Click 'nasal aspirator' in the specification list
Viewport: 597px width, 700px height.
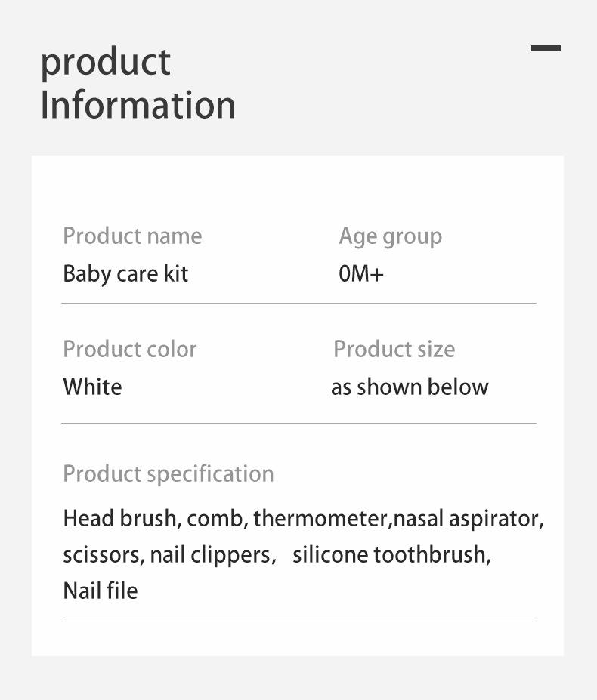(x=468, y=519)
